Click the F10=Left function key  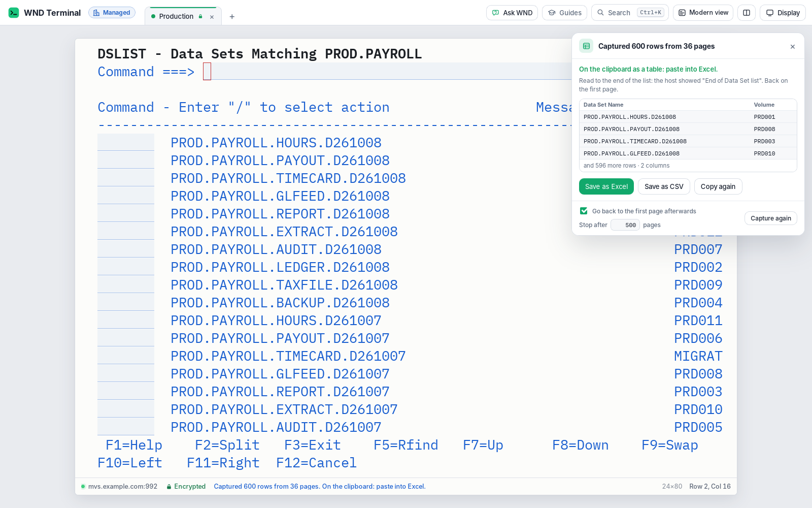click(x=130, y=463)
